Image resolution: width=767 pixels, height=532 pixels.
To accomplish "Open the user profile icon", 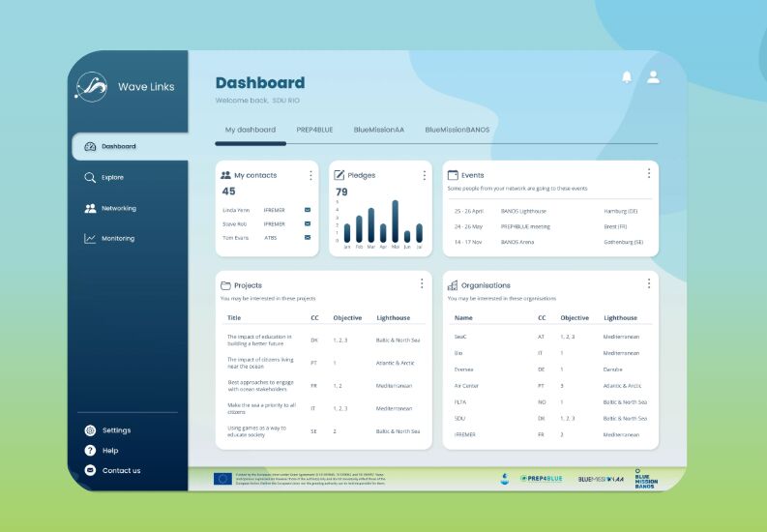I will [653, 76].
